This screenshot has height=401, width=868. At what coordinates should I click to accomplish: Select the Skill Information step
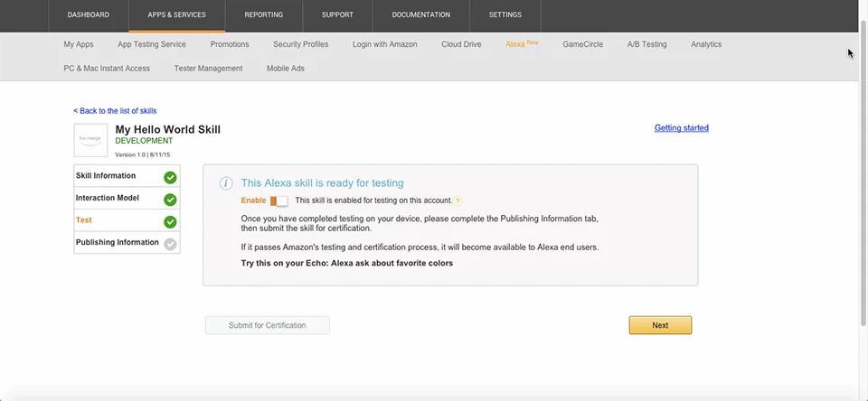(127, 176)
